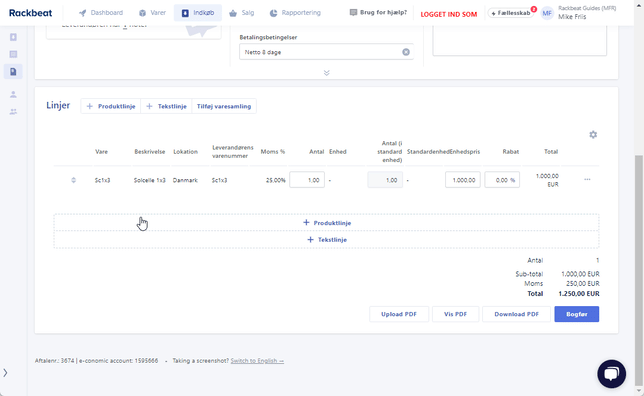644x396 pixels.
Task: Open the Salg menu
Action: 242,13
